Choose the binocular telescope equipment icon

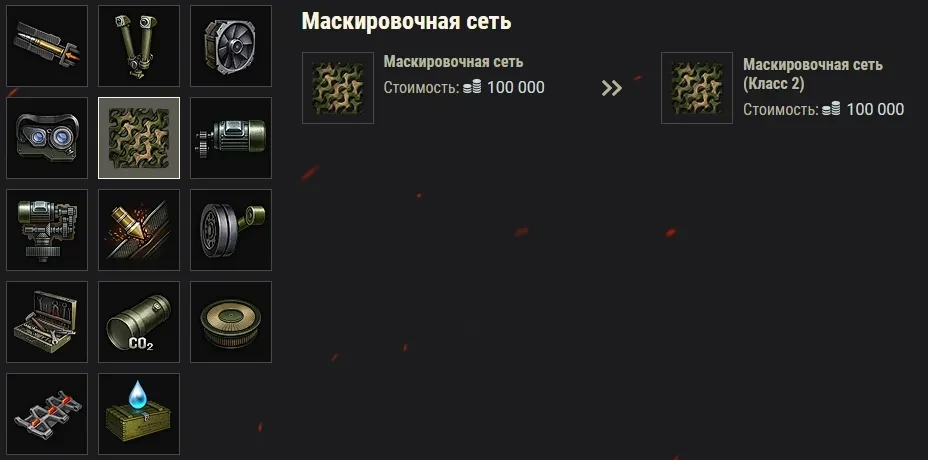pyautogui.click(x=138, y=46)
